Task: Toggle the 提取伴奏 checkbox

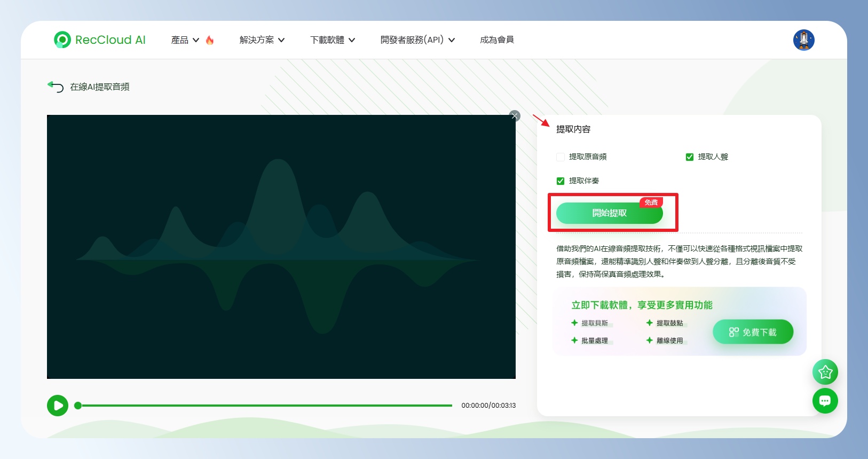Action: click(561, 181)
